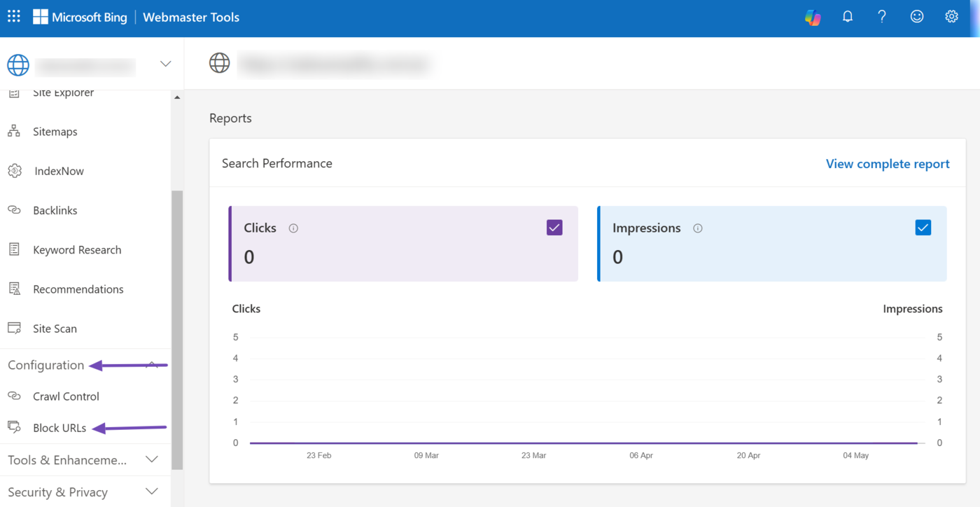Click the Impressions info icon
This screenshot has width=980, height=507.
pyautogui.click(x=697, y=228)
